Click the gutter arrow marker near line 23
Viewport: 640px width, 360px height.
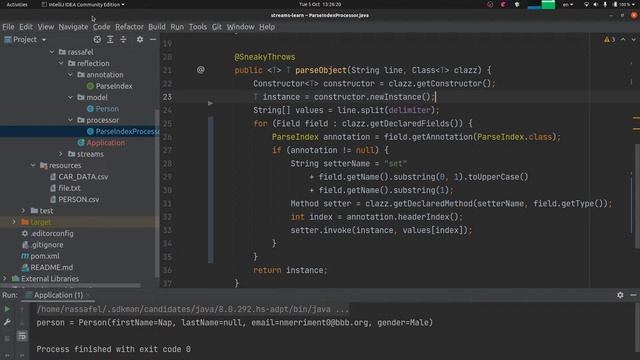point(210,103)
